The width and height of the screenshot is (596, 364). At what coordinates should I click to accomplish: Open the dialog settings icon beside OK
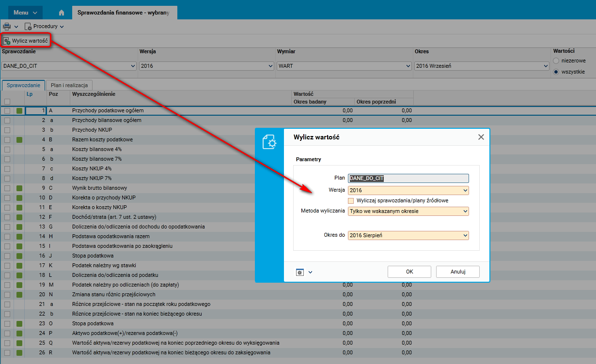pos(299,272)
